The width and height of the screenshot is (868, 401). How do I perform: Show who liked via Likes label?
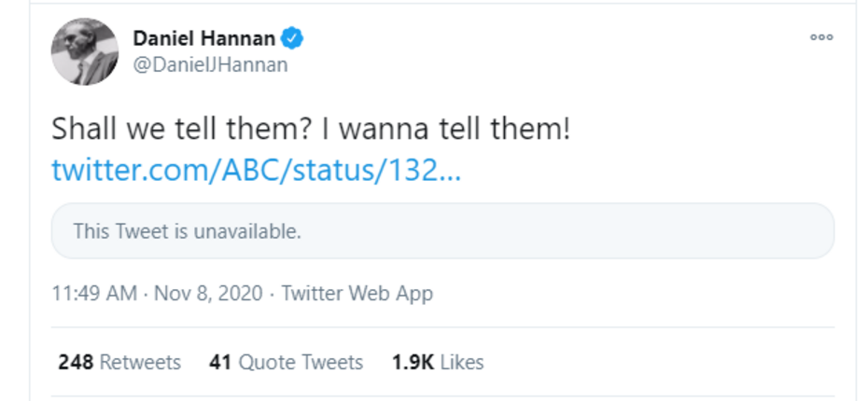click(462, 362)
